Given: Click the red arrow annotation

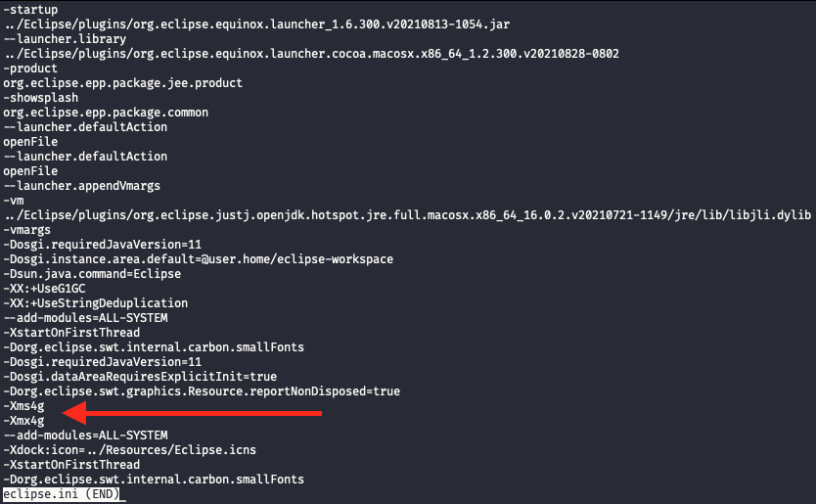Looking at the screenshot, I should coord(192,413).
